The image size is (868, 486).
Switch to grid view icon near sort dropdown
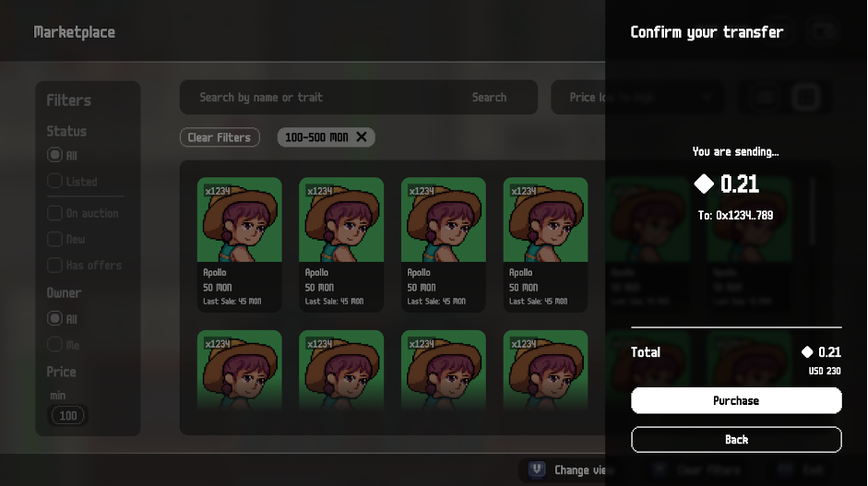click(x=805, y=97)
